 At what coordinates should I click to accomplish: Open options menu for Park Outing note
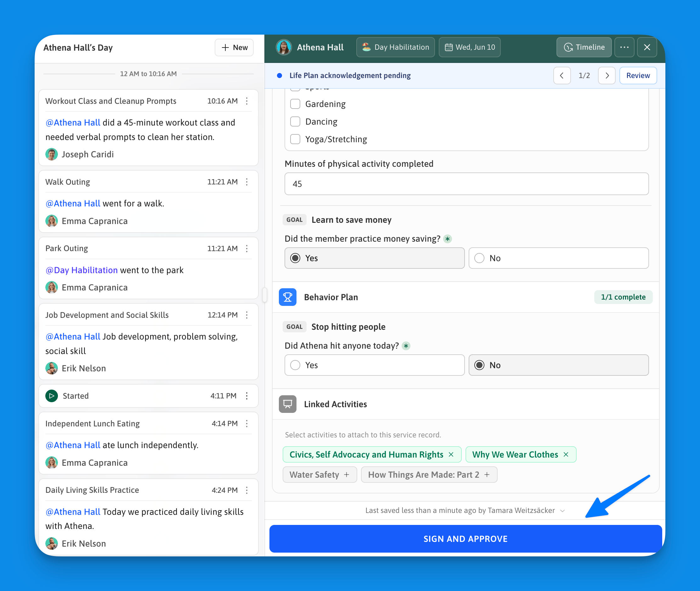click(x=247, y=248)
